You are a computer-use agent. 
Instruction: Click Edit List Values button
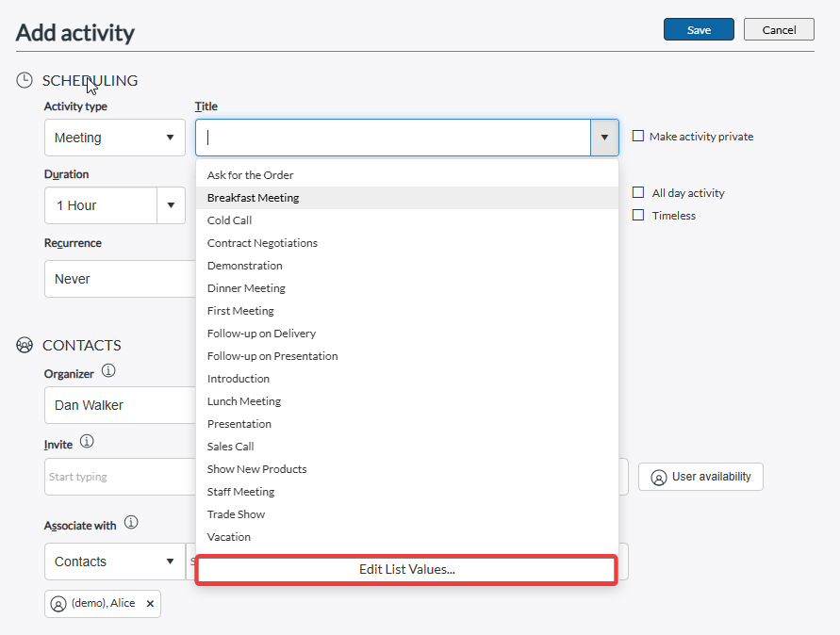407,570
